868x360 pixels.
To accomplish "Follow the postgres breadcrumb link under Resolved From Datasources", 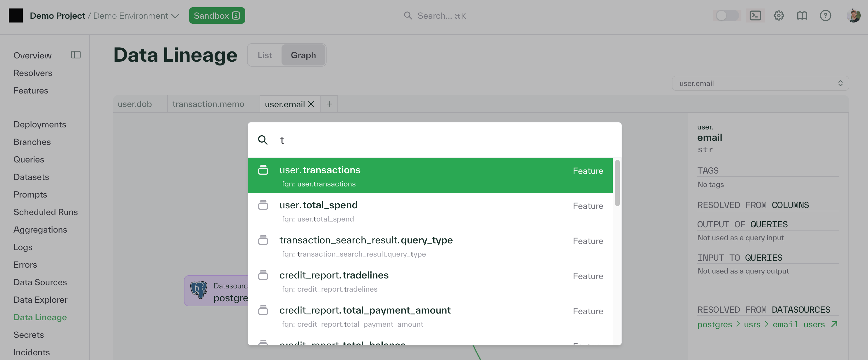I will pyautogui.click(x=714, y=324).
